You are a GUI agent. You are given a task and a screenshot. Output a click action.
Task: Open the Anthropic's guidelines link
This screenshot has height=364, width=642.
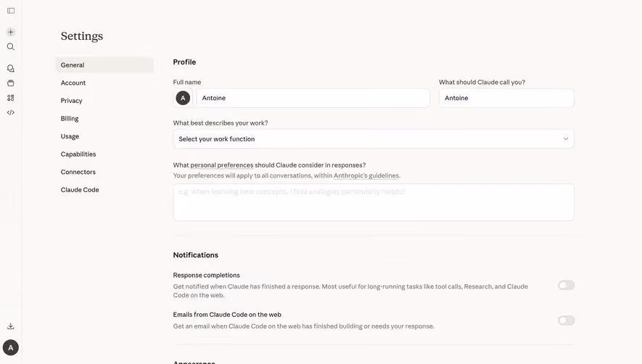coord(366,175)
